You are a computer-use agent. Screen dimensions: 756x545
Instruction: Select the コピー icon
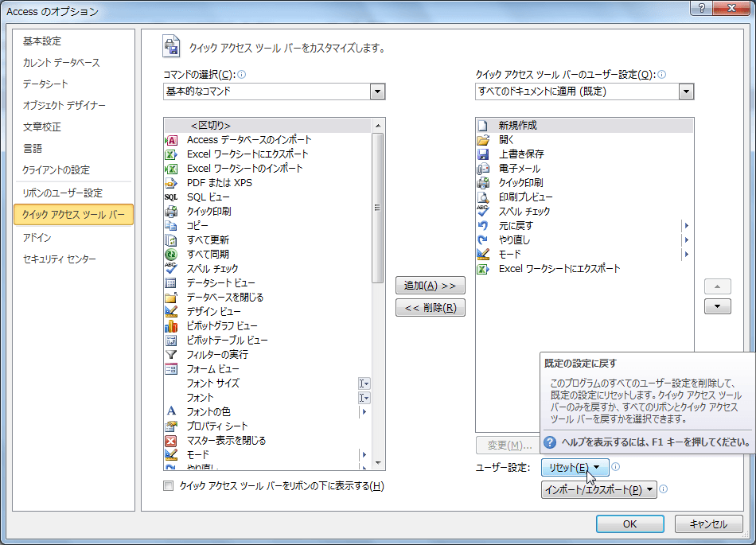(171, 226)
